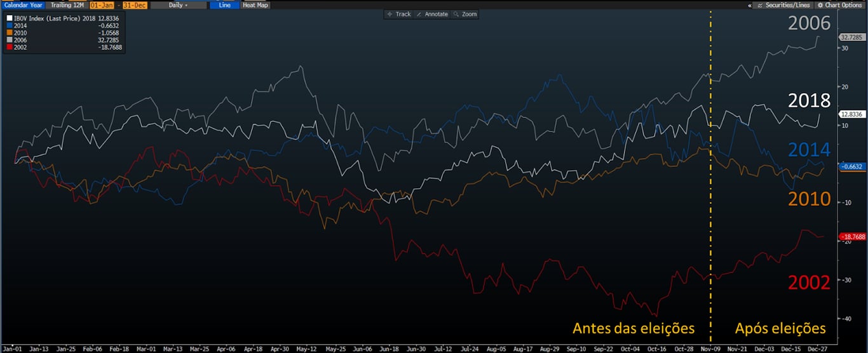Click the -30 y-axis tick label
868x353 pixels.
(x=846, y=280)
